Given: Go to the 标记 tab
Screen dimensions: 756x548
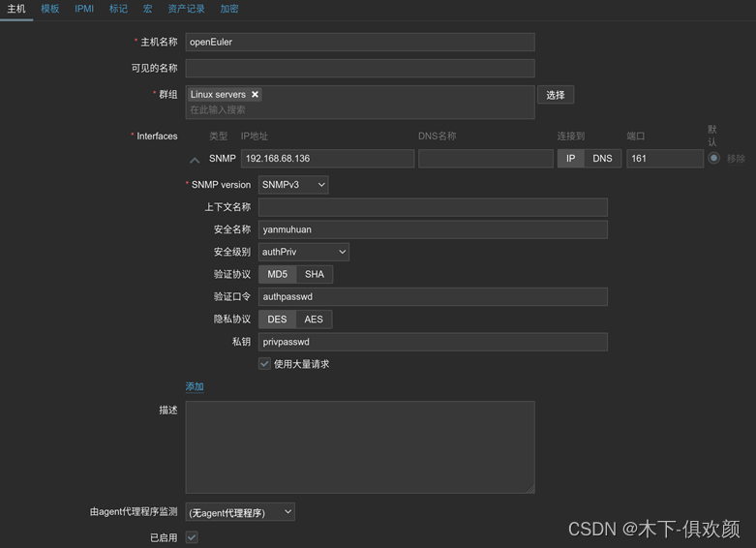Looking at the screenshot, I should tap(119, 9).
